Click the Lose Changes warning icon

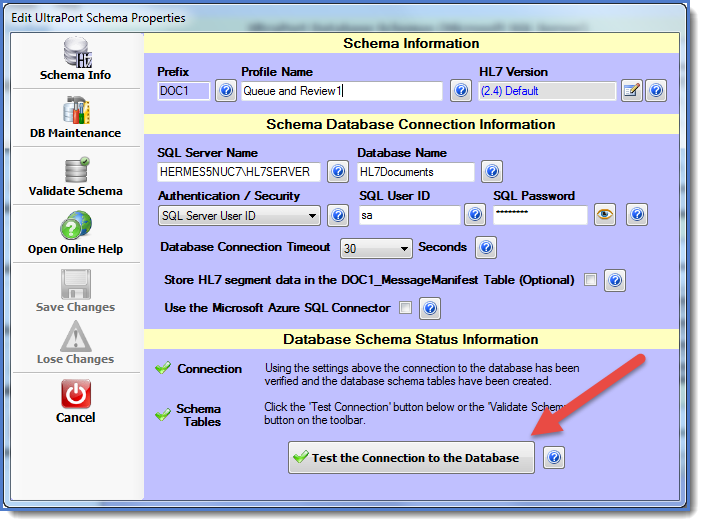(76, 336)
